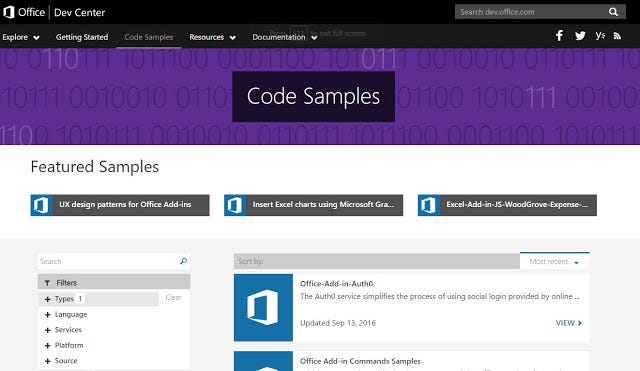The image size is (640, 371).
Task: Click the Featured Samples heading
Action: coord(95,167)
